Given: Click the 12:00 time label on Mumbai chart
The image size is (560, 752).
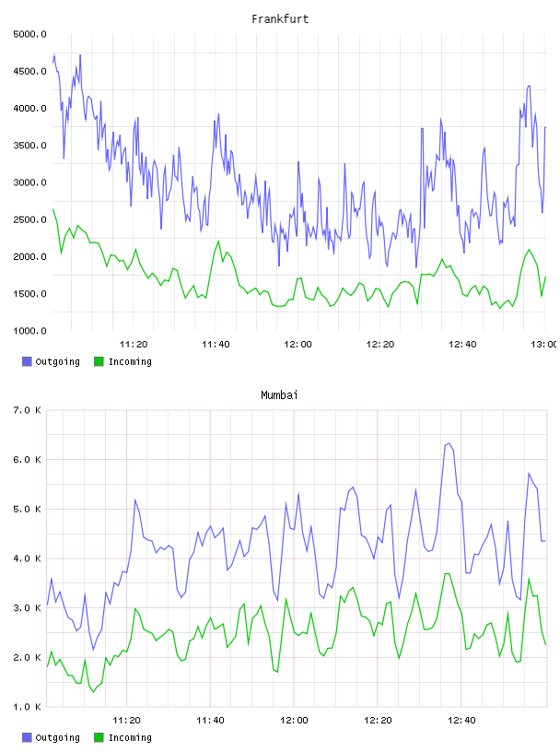Looking at the screenshot, I should click(x=294, y=721).
